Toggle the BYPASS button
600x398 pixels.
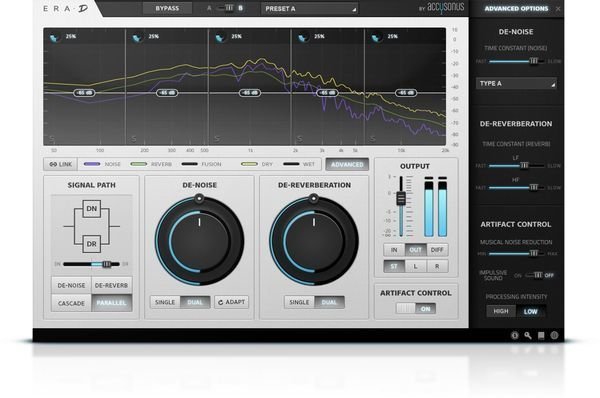click(167, 8)
